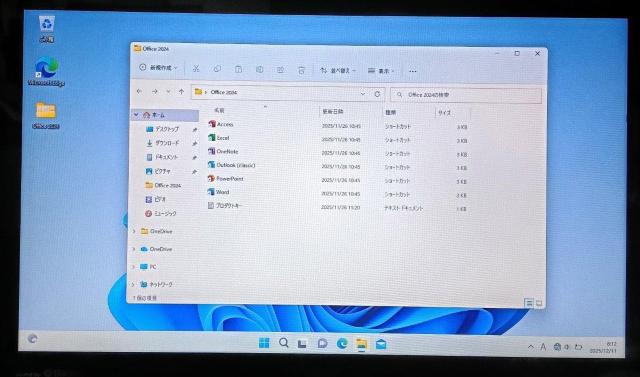Click the Paste toolbar icon
This screenshot has width=640, height=377.
click(238, 69)
